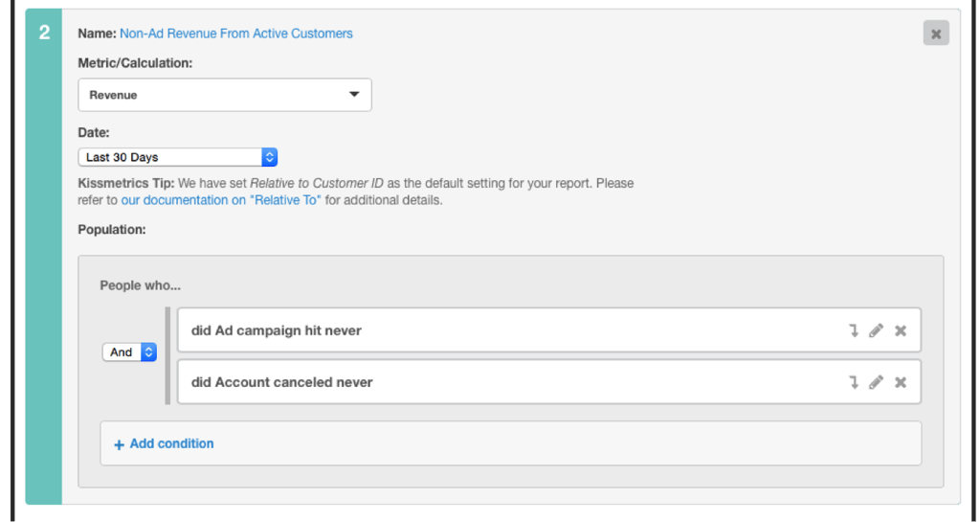
Task: Delete the Ad campaign hit condition
Action: (900, 330)
